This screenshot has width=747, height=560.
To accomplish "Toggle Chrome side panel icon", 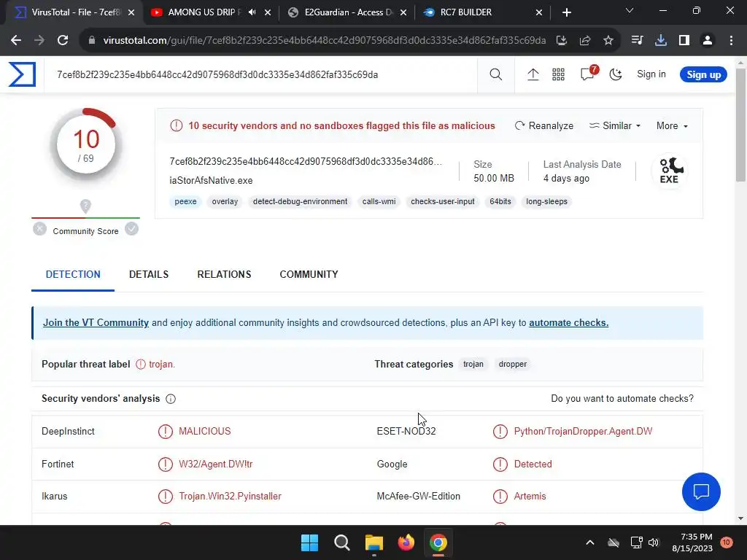I will tap(684, 41).
